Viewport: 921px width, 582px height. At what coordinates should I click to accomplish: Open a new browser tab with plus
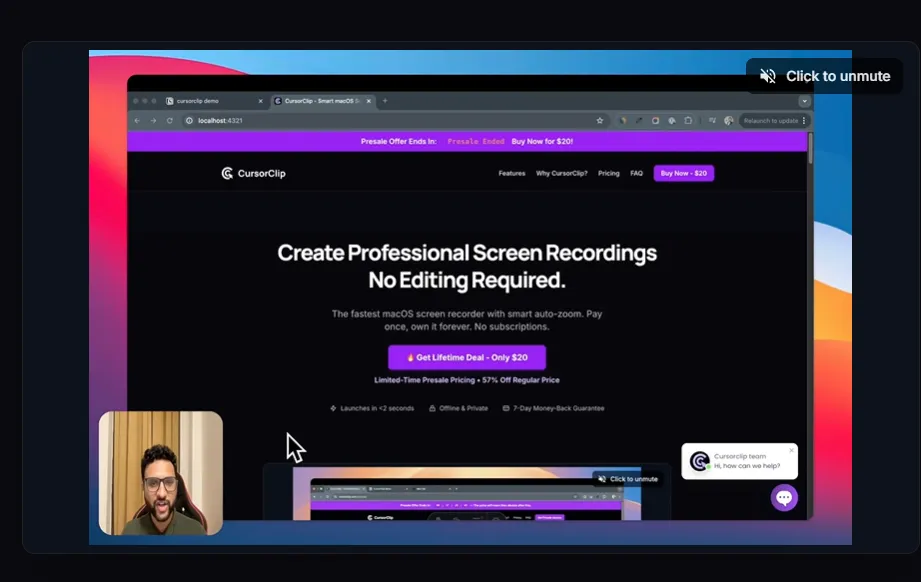(x=385, y=101)
